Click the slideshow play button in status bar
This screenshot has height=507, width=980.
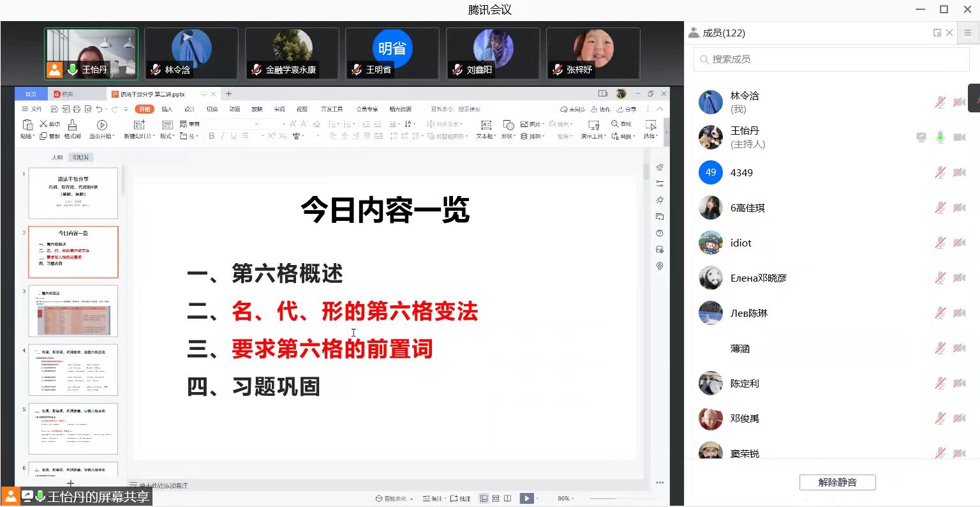[526, 498]
